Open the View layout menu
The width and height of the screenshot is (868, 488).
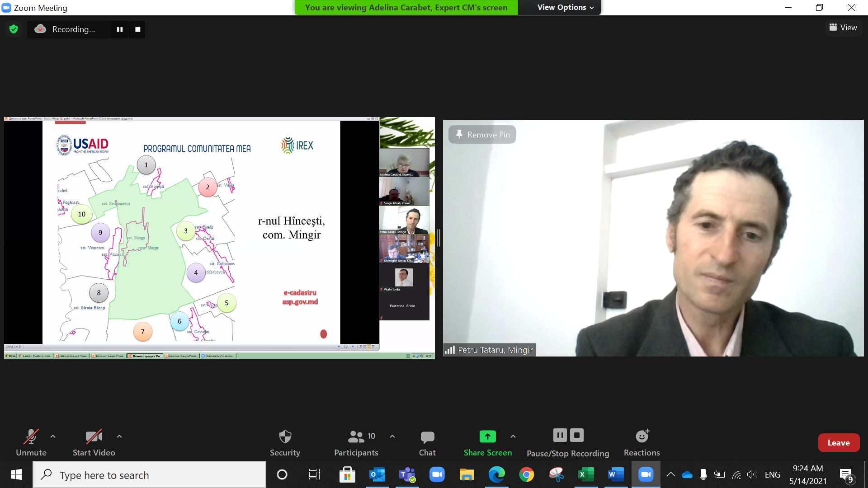coord(843,28)
